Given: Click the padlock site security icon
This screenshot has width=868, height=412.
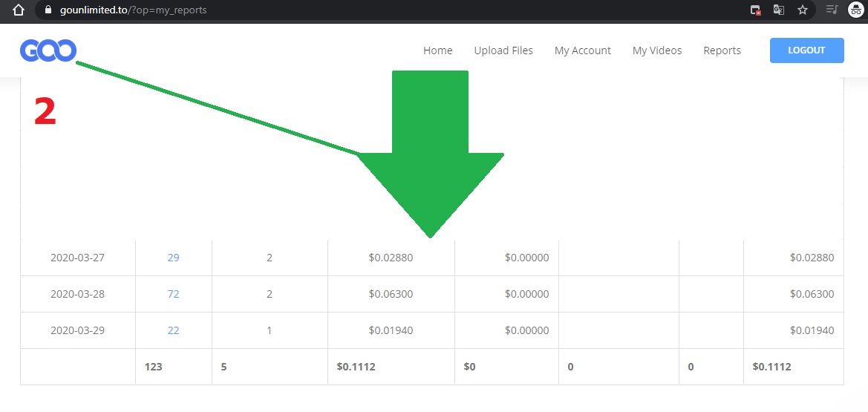Looking at the screenshot, I should [x=48, y=10].
